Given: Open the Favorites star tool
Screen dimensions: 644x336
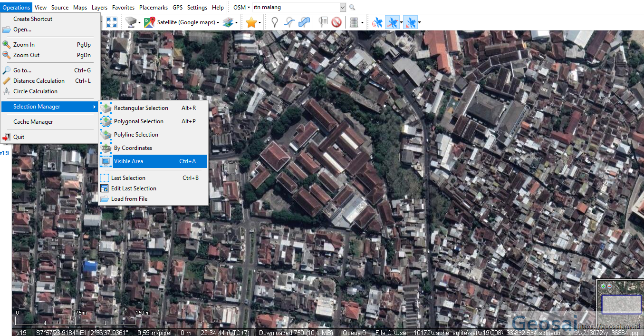Looking at the screenshot, I should tap(251, 22).
